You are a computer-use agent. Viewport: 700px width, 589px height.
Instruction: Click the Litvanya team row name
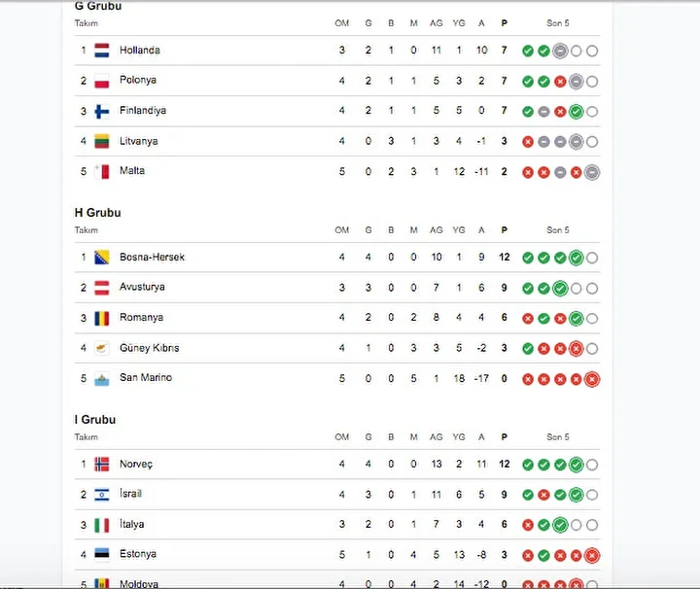(x=138, y=141)
